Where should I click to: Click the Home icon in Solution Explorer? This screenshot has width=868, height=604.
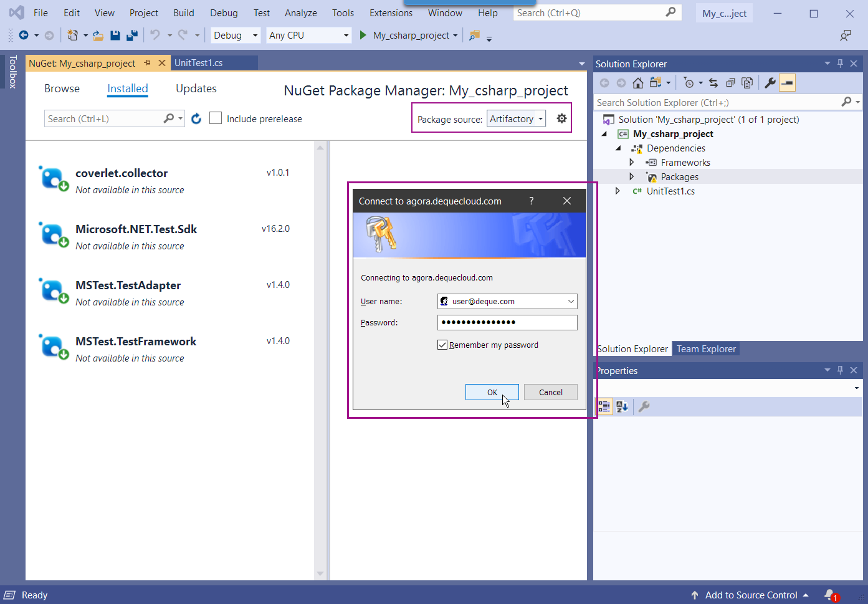click(x=637, y=83)
